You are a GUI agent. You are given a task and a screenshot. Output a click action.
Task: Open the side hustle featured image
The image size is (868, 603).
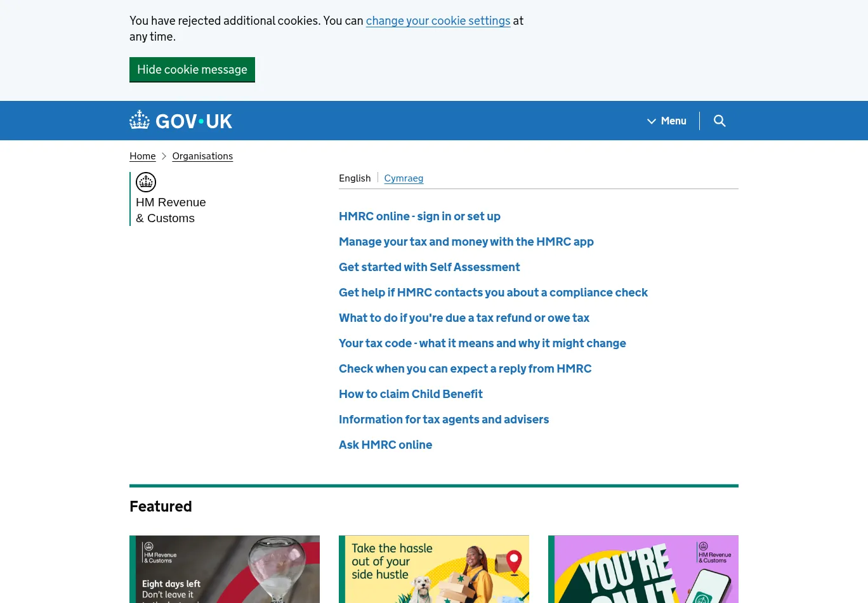tap(434, 569)
